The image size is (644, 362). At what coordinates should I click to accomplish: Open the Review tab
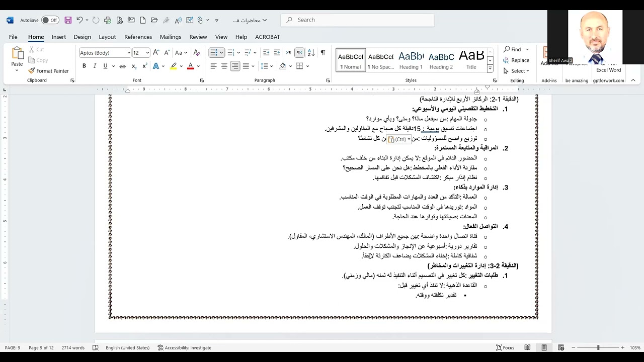pos(198,37)
